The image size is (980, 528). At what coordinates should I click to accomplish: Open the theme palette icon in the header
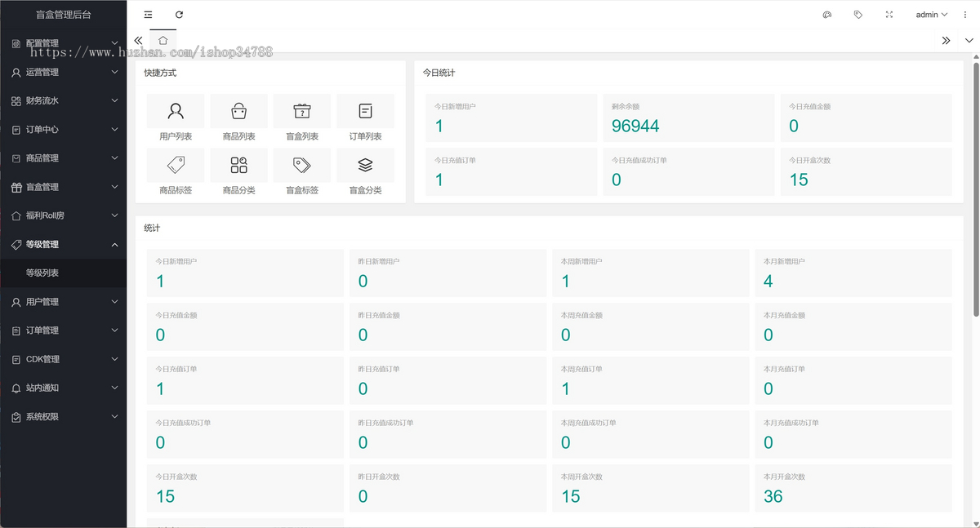(x=827, y=15)
